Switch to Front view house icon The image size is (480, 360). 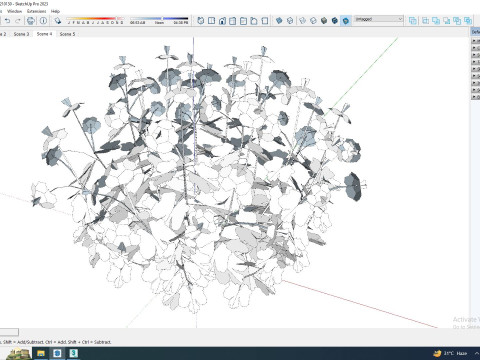[x=222, y=21]
